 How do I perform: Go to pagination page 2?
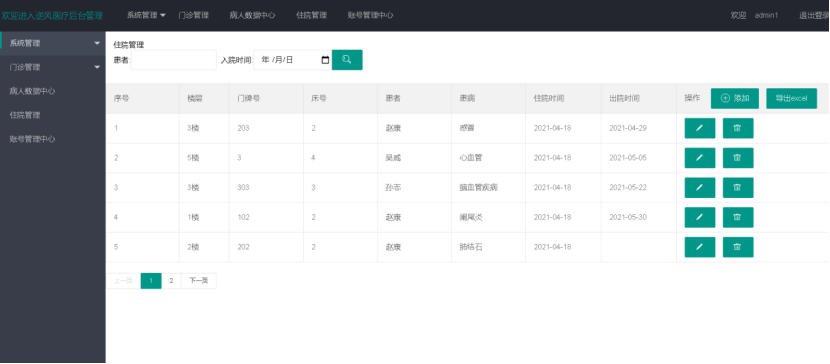point(171,281)
